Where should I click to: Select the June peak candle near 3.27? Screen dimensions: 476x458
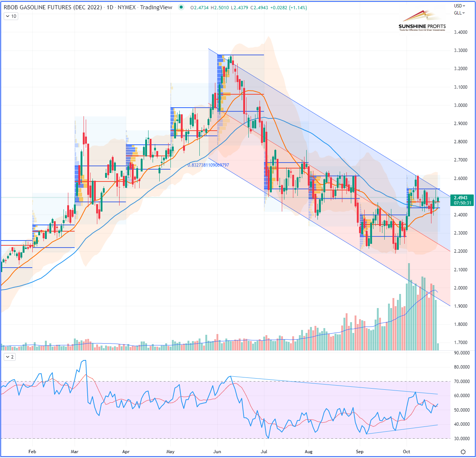(231, 60)
